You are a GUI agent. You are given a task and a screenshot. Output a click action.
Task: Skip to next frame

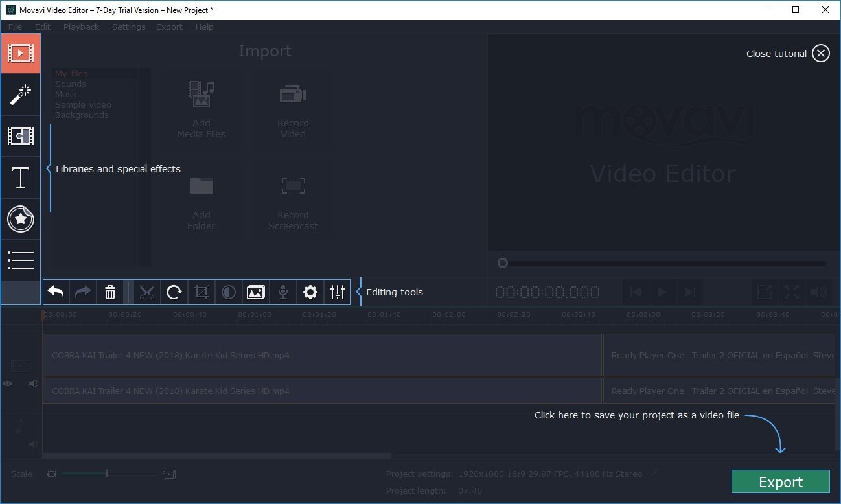tap(689, 292)
